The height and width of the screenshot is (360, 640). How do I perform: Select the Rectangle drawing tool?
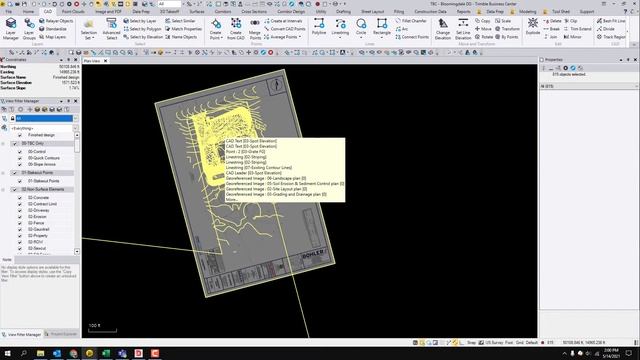382,29
